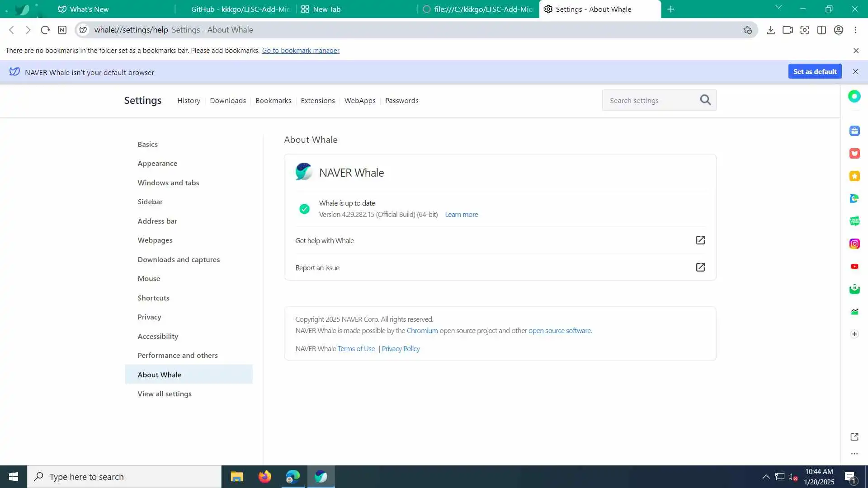Viewport: 868px width, 488px height.
Task: Click the Search settings input field
Action: point(651,100)
